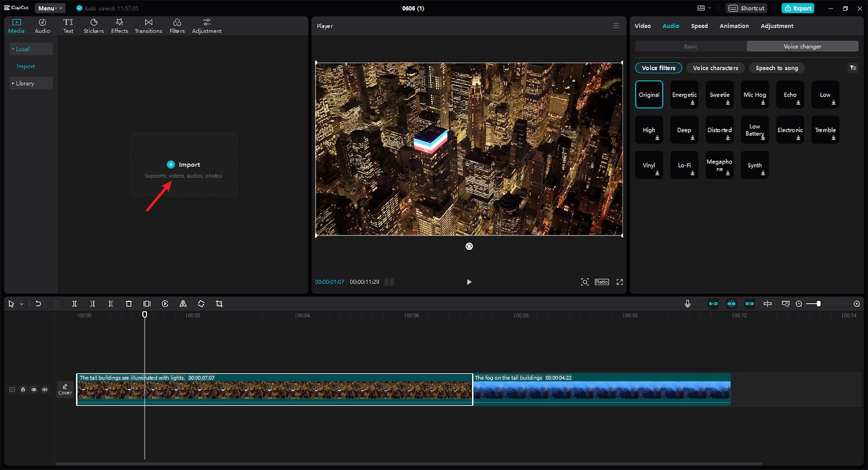
Task: Toggle the track lock icon
Action: pos(23,390)
